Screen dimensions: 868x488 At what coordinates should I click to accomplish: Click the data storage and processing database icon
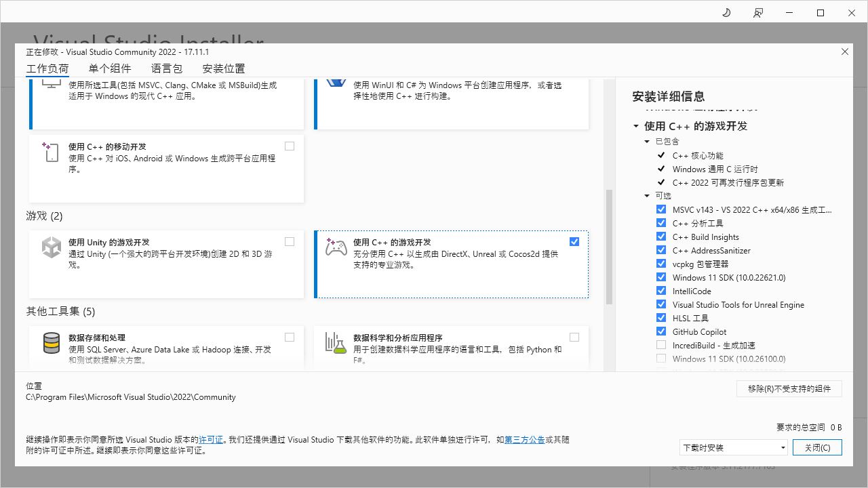(x=52, y=343)
